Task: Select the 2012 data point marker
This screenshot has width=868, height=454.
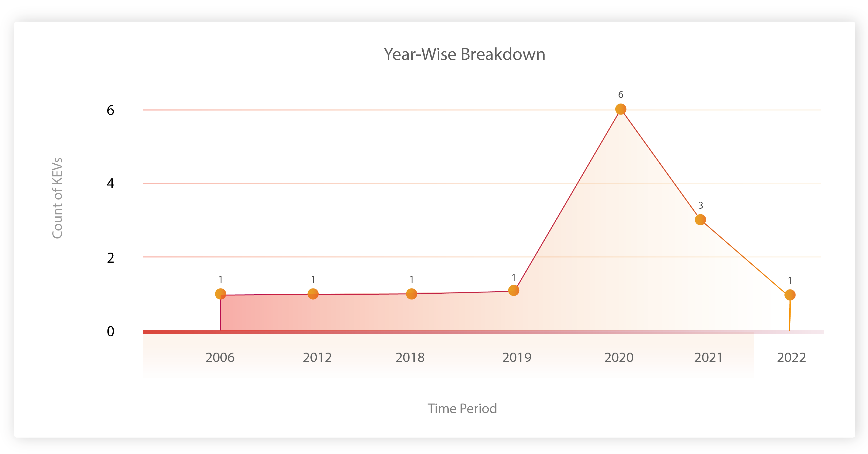Action: (x=313, y=294)
